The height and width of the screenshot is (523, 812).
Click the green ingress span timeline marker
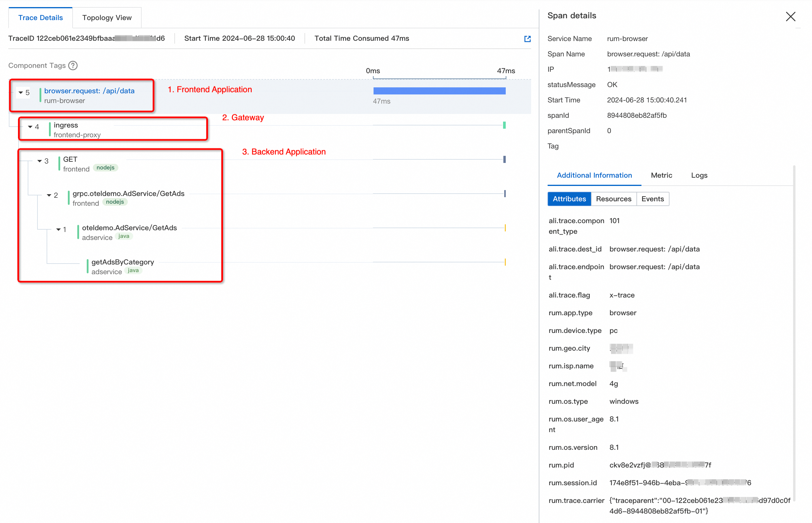pos(504,125)
